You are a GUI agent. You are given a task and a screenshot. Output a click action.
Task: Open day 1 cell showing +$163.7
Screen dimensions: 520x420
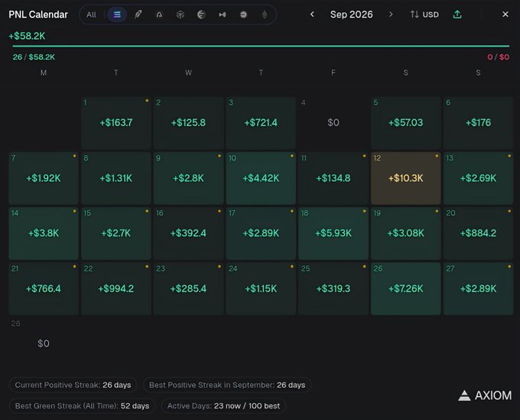pyautogui.click(x=116, y=122)
